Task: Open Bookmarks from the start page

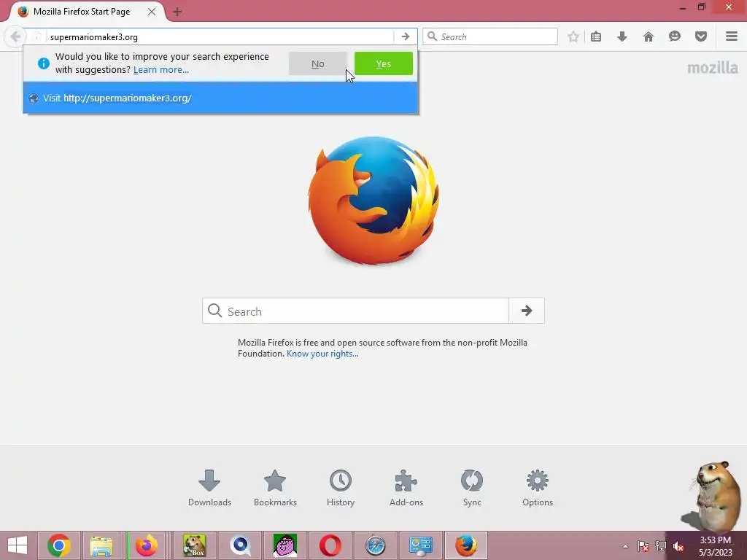Action: [x=275, y=488]
